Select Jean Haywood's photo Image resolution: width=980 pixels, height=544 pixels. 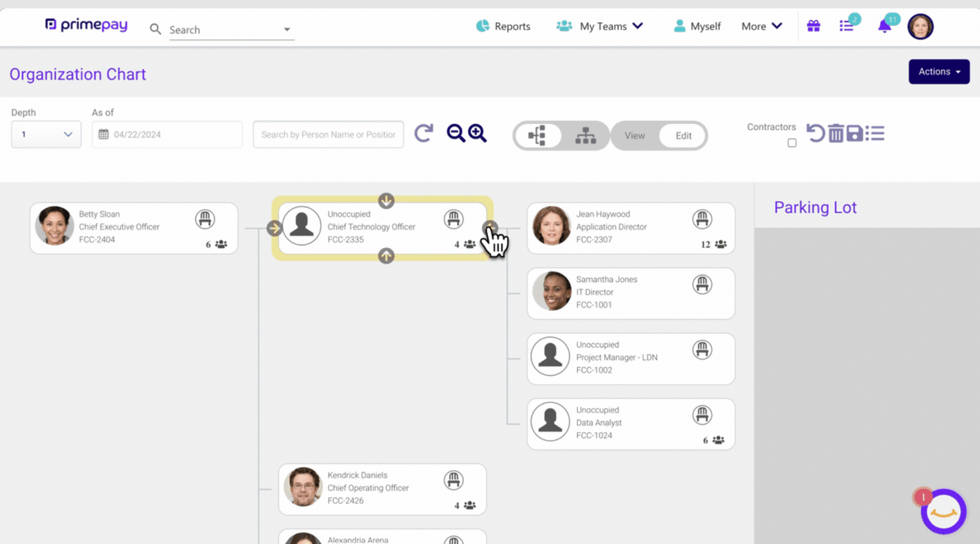click(x=552, y=226)
